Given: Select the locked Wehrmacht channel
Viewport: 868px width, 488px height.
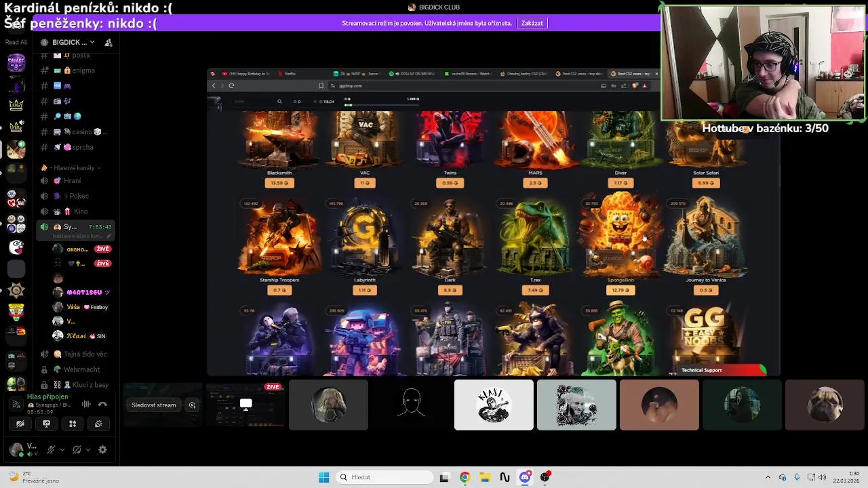Looking at the screenshot, I should [x=76, y=369].
